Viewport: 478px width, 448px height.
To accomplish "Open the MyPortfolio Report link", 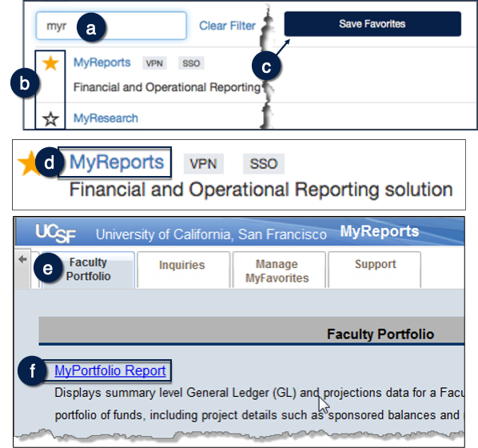I will coord(110,370).
